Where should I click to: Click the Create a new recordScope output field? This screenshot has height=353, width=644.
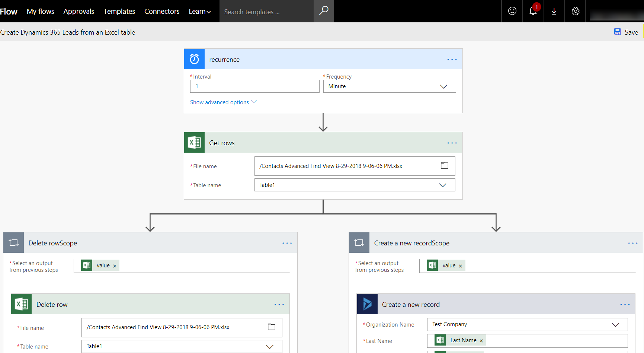tap(527, 266)
